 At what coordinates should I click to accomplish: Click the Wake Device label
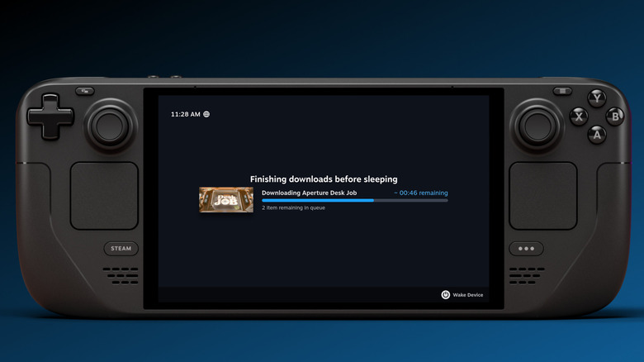468,295
